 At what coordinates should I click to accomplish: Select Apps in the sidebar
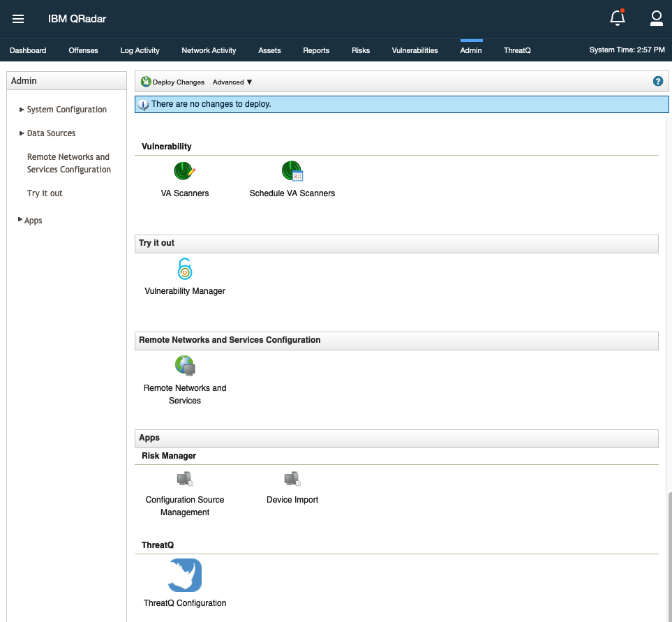33,221
